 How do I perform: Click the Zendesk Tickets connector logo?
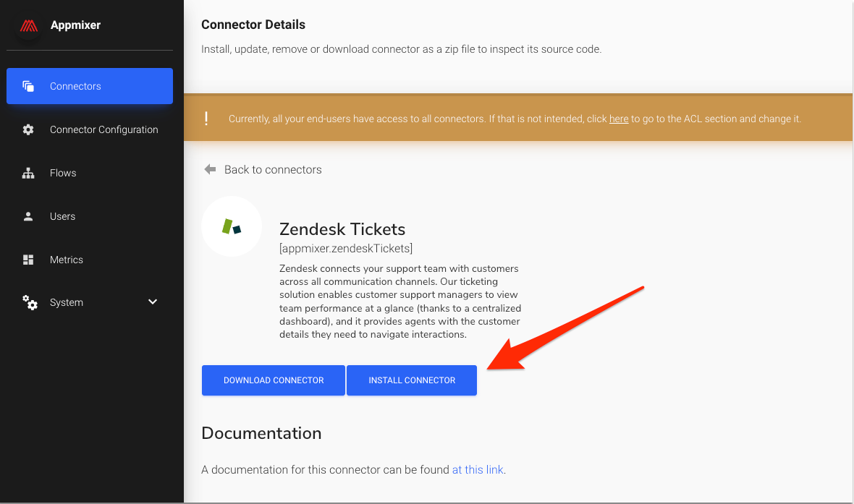(x=231, y=226)
